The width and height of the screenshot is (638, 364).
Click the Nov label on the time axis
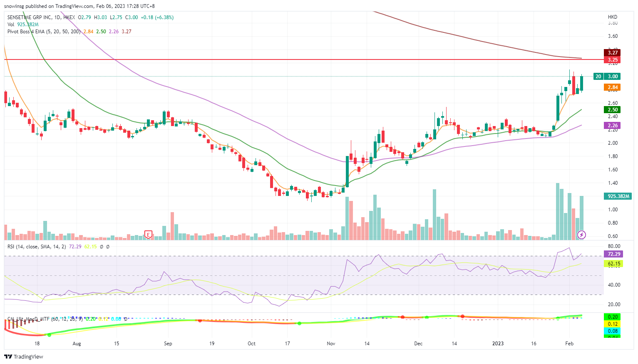pyautogui.click(x=331, y=344)
